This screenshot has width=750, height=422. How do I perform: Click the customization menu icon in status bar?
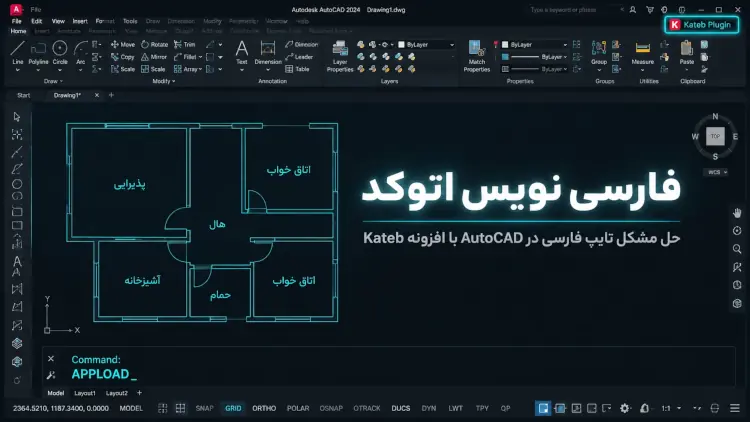pyautogui.click(x=735, y=408)
